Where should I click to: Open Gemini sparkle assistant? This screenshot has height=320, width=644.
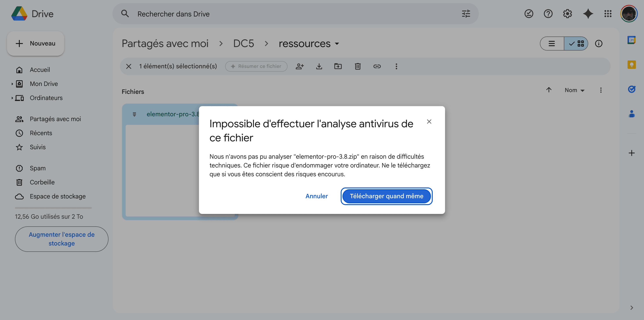[x=588, y=14]
